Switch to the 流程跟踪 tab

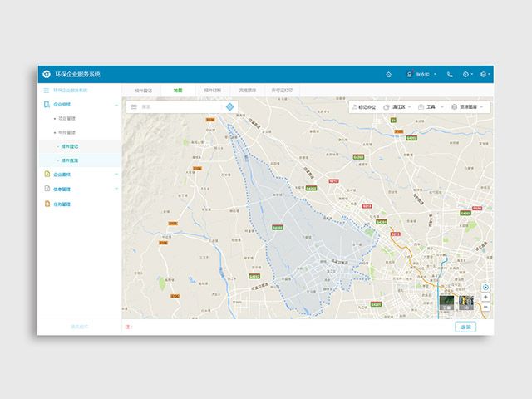coord(248,90)
